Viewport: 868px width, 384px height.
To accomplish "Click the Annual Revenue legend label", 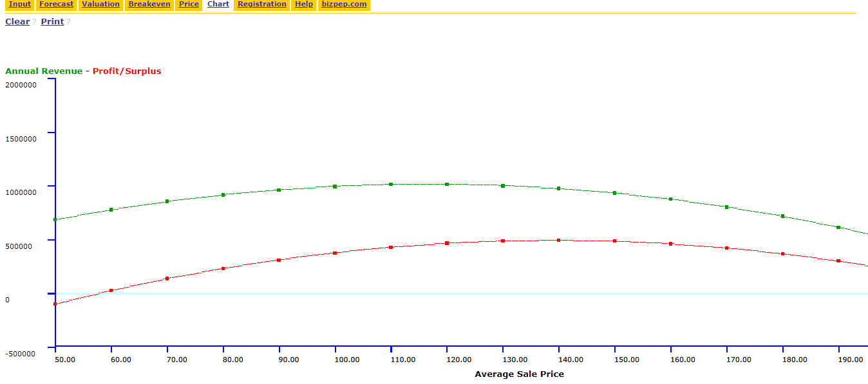I will tap(44, 71).
